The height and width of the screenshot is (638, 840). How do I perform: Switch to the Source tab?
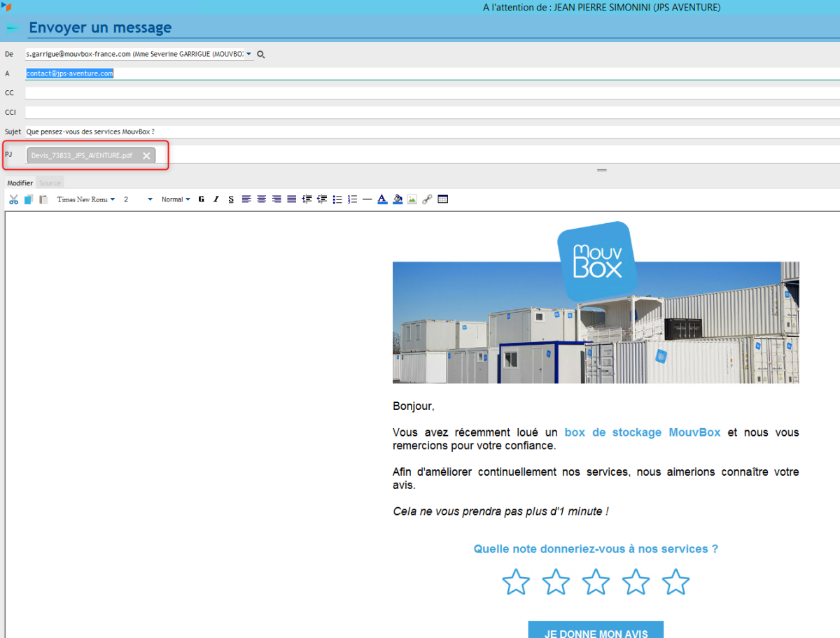click(x=50, y=183)
